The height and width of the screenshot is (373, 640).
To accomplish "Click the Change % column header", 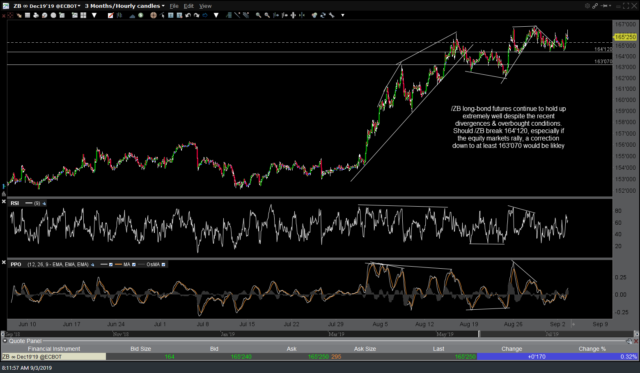I will coord(592,349).
